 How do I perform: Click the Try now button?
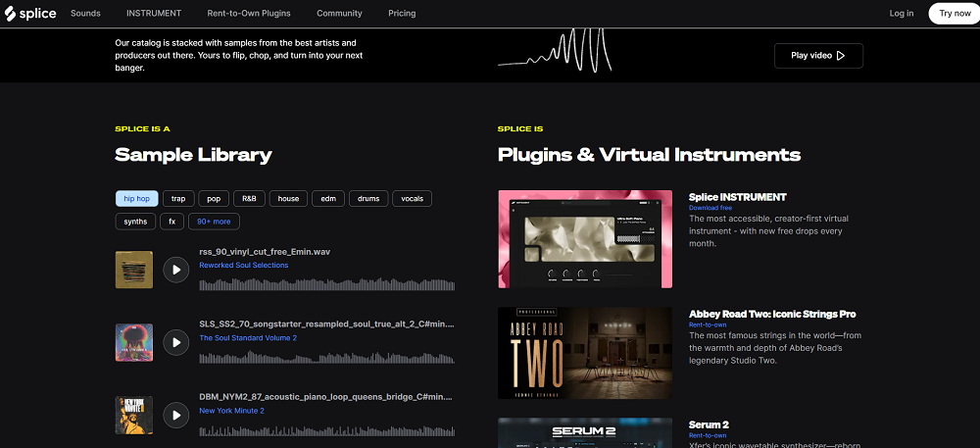pos(955,13)
